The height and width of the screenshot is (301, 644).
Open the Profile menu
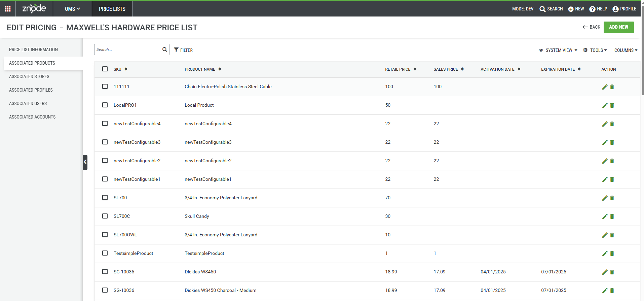[624, 9]
